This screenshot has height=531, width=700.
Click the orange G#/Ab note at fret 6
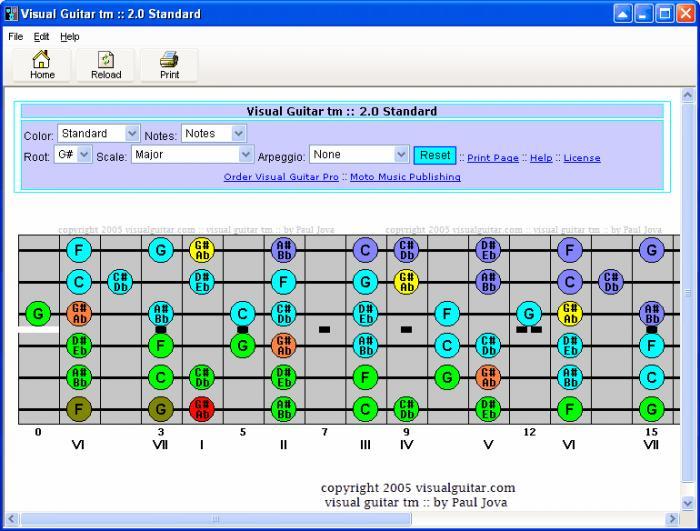283,345
